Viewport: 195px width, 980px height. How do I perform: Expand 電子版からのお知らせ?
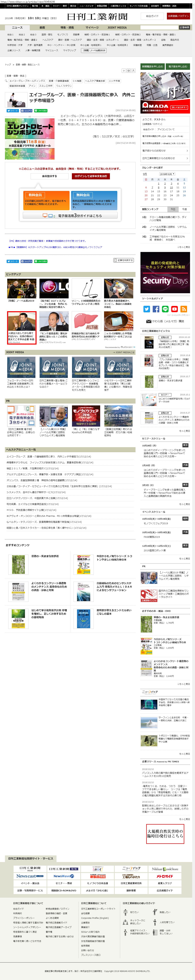click(x=165, y=151)
